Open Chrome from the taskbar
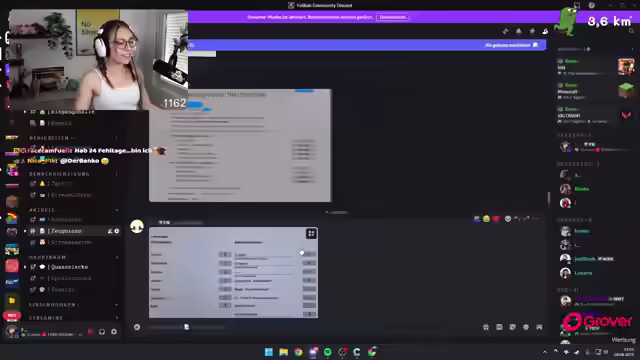Image resolution: width=640 pixels, height=360 pixels. coord(298,352)
